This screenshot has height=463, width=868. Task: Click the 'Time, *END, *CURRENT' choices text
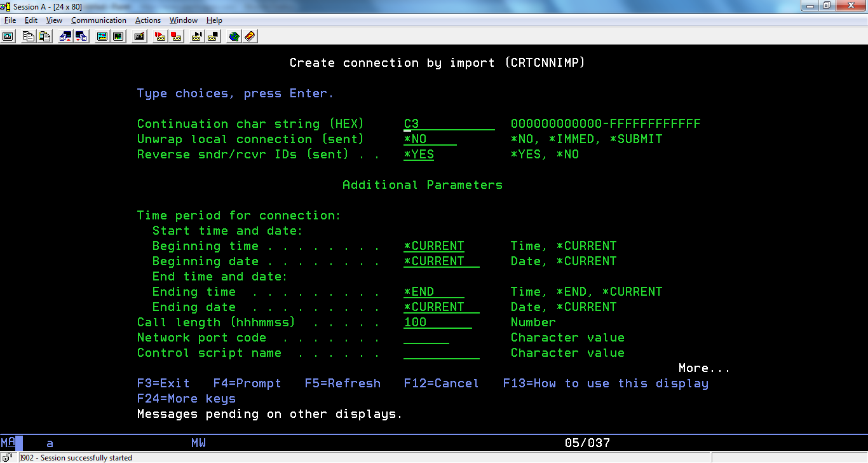coord(587,292)
